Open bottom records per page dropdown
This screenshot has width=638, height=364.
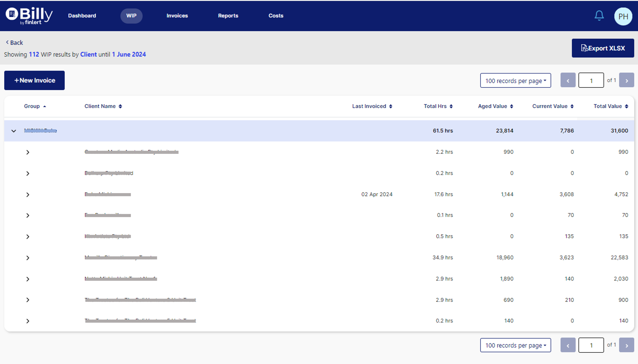[x=515, y=345]
